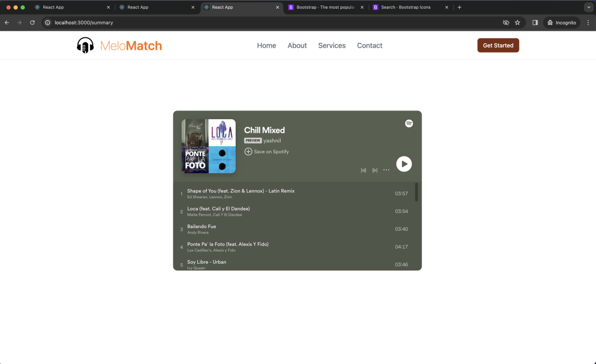This screenshot has width=596, height=364.
Task: Select track Soy Libre - Urban
Action: coord(206,262)
